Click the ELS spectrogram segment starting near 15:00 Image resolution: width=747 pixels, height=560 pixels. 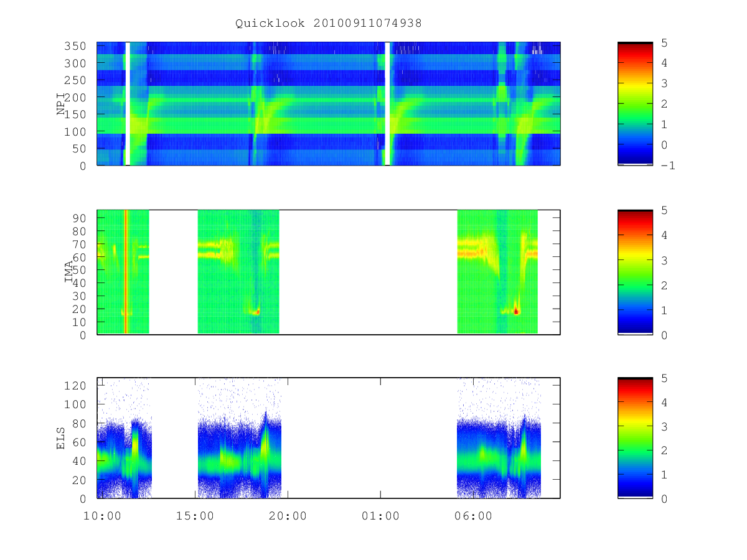pos(240,438)
